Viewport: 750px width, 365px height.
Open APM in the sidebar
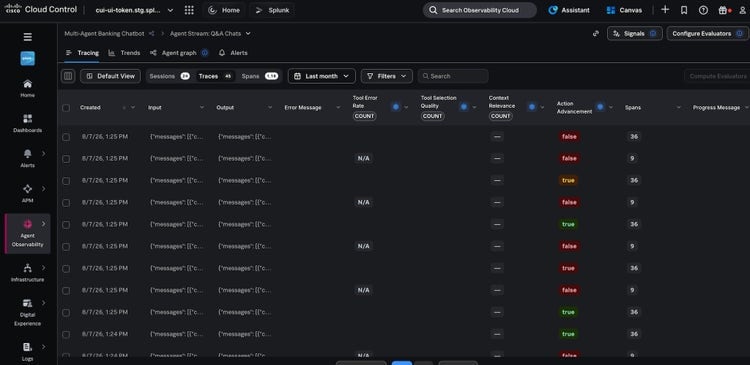pyautogui.click(x=28, y=193)
